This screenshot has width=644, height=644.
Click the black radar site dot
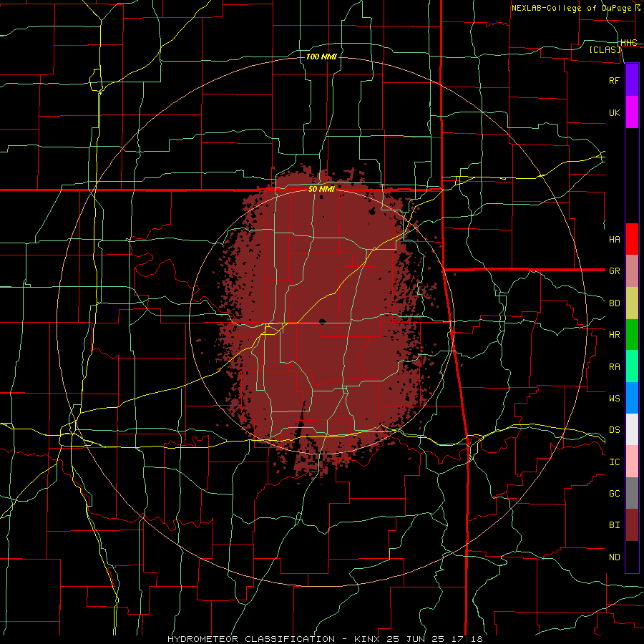(322, 321)
